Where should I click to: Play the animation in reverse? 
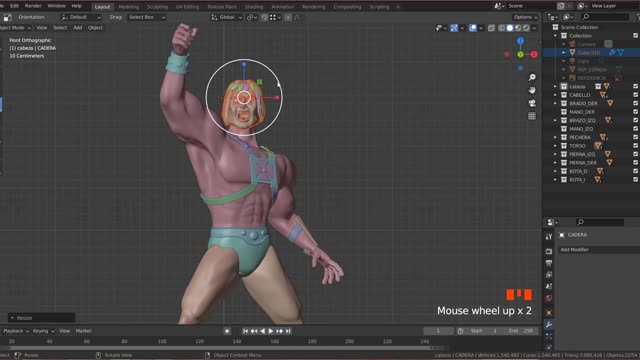point(262,331)
